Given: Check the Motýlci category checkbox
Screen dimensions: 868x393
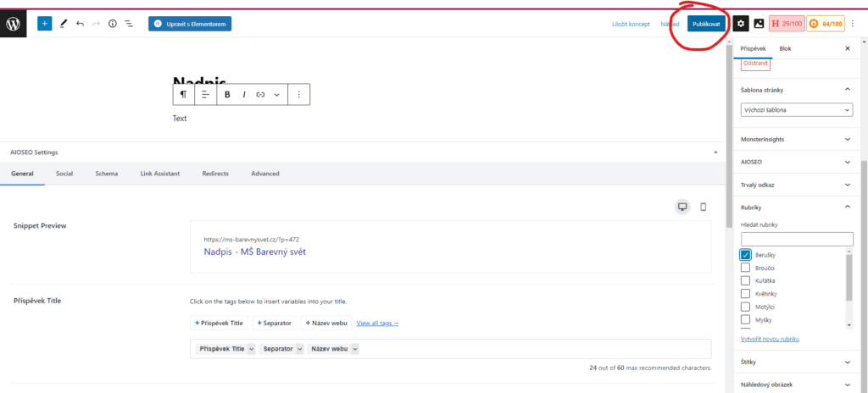Looking at the screenshot, I should (x=746, y=307).
